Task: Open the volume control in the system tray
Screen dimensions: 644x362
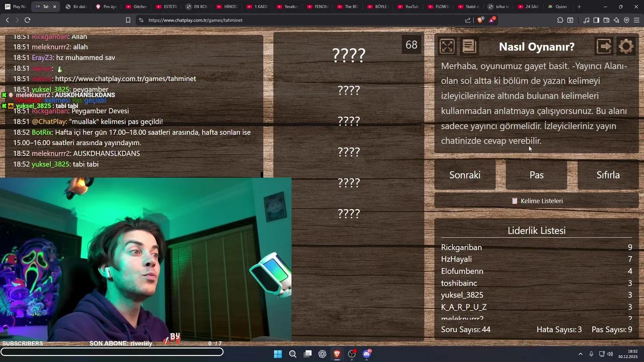Action: [x=610, y=354]
